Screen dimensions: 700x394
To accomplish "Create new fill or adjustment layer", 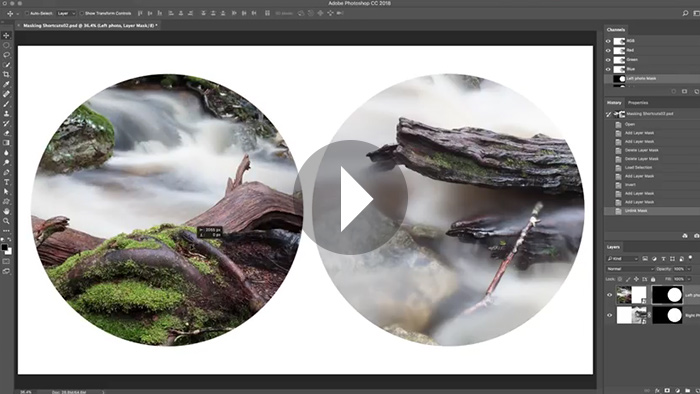I will pyautogui.click(x=677, y=390).
